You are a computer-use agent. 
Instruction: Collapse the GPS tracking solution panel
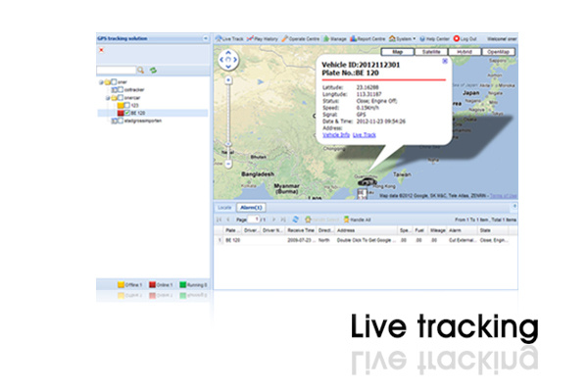pyautogui.click(x=206, y=38)
